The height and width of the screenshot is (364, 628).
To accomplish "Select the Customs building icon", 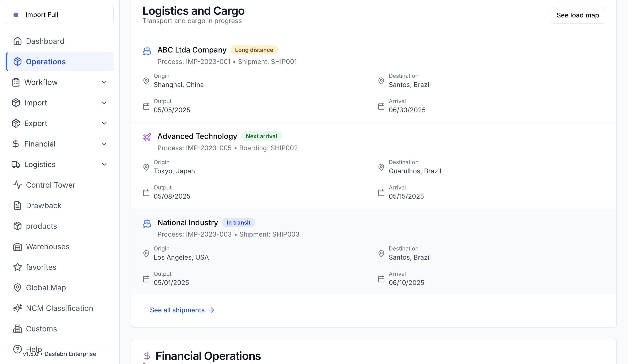I will click(x=17, y=329).
